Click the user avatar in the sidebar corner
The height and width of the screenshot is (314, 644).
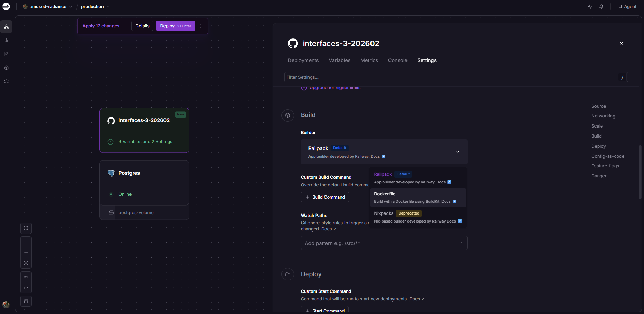6,305
